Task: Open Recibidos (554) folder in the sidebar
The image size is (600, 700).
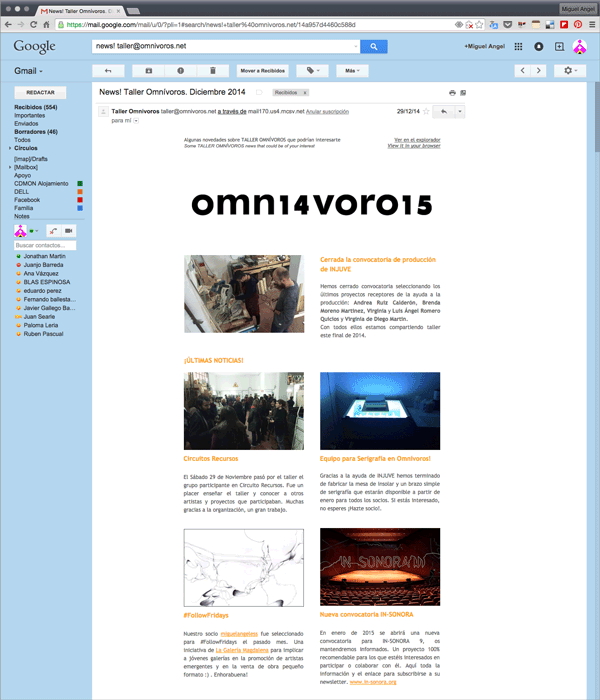Action: pos(36,107)
